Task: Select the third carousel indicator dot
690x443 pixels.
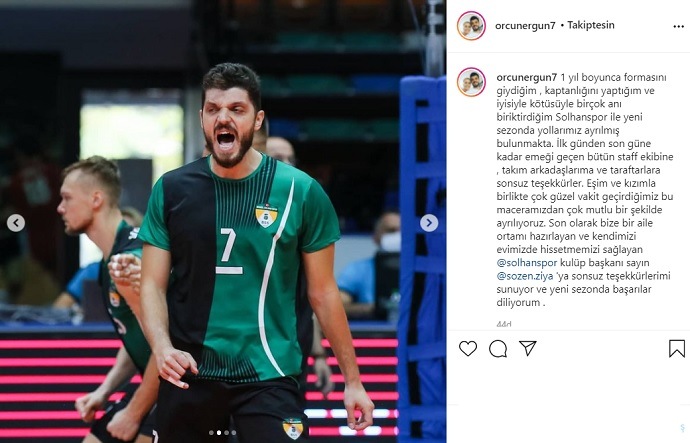Action: 226,432
